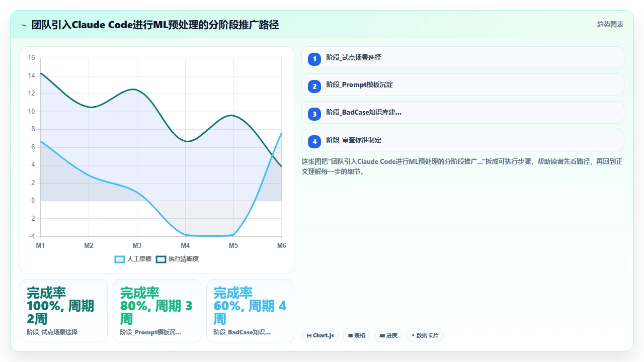The image size is (644, 362).
Task: Click the M1 axis label
Action: 40,245
